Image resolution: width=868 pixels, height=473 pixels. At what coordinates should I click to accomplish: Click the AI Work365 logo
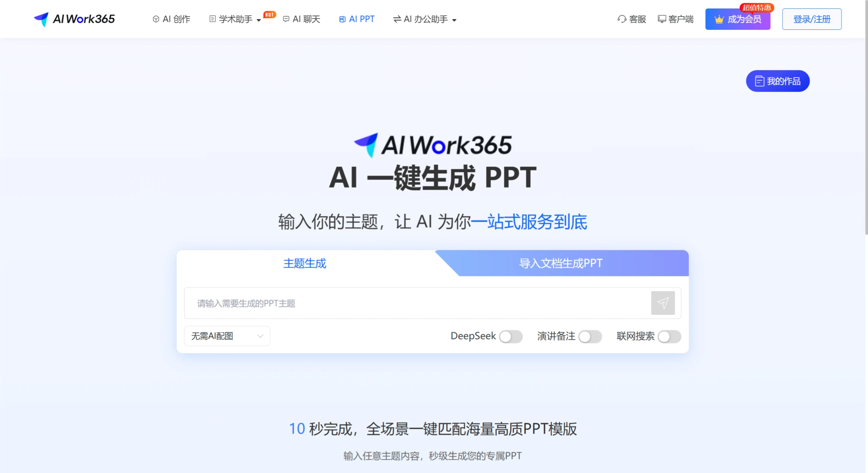[x=74, y=19]
